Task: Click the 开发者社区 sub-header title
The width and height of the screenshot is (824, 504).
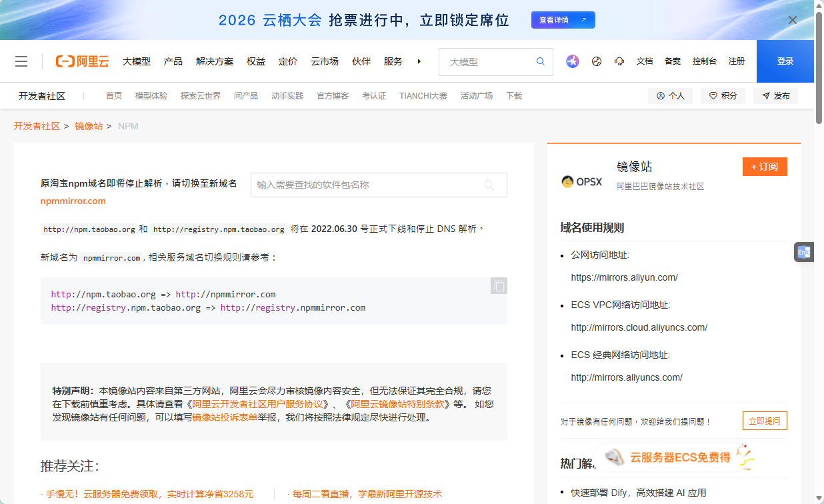Action: pyautogui.click(x=42, y=96)
